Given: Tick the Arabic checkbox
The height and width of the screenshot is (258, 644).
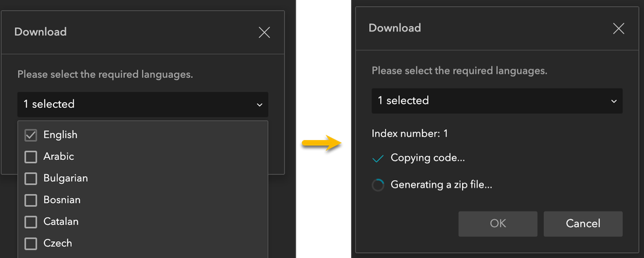Looking at the screenshot, I should pyautogui.click(x=30, y=157).
